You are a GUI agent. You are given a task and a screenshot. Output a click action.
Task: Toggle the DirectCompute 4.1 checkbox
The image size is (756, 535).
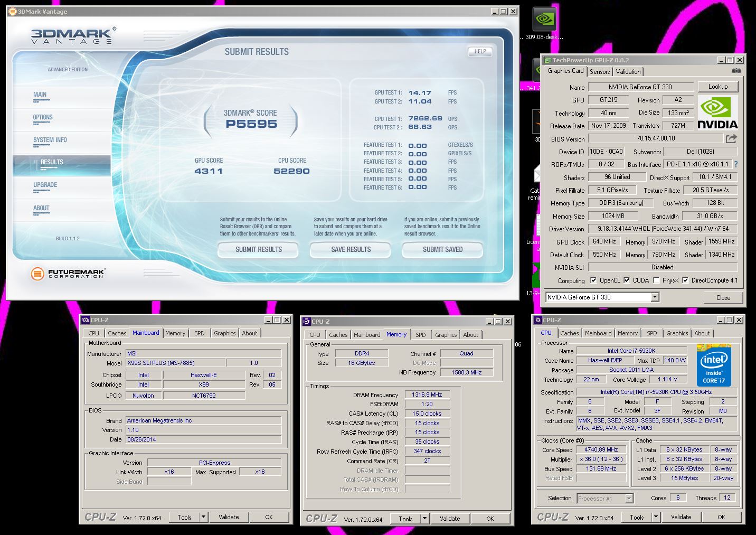tap(685, 280)
